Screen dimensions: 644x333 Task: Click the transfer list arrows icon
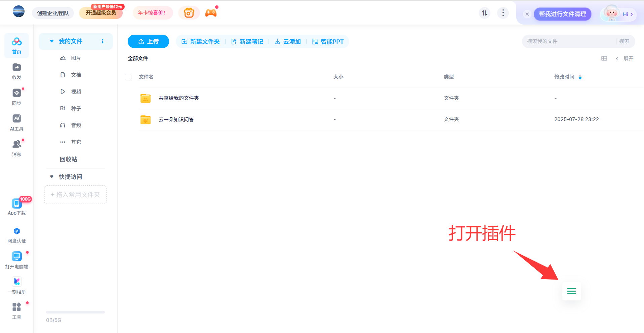tap(484, 13)
